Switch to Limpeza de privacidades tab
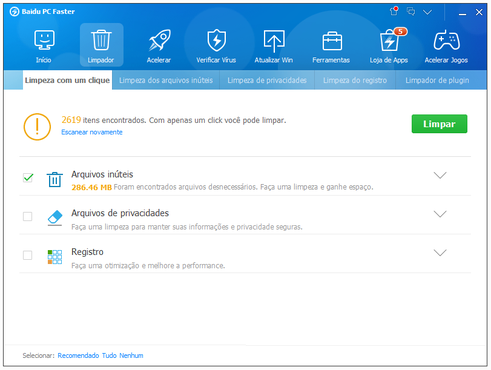Image resolution: width=491 pixels, height=370 pixels. (x=267, y=80)
